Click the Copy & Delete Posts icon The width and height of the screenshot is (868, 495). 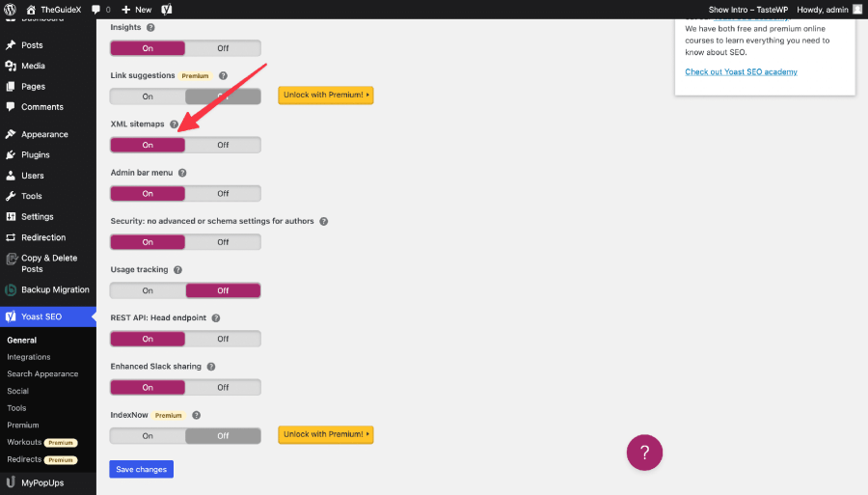(11, 259)
